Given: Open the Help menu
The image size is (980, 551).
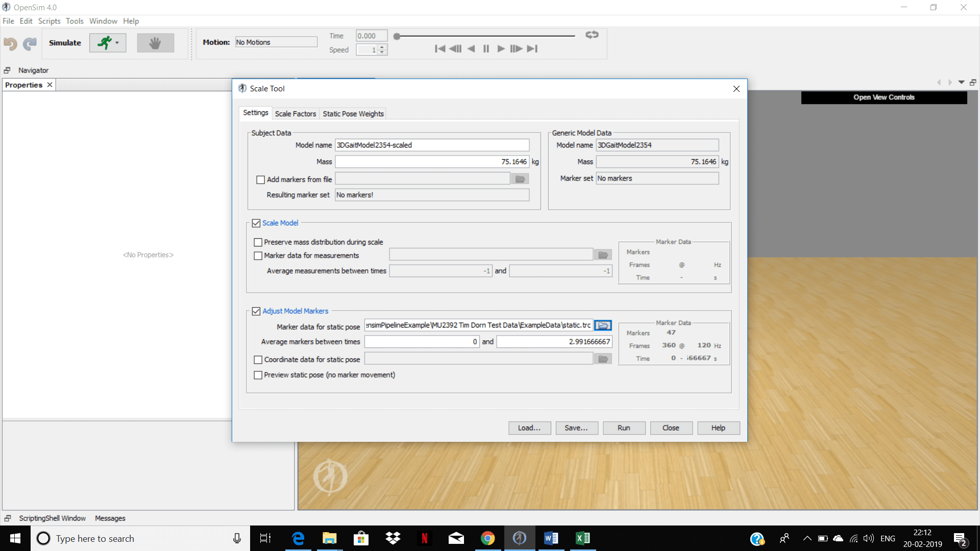Looking at the screenshot, I should (x=131, y=21).
